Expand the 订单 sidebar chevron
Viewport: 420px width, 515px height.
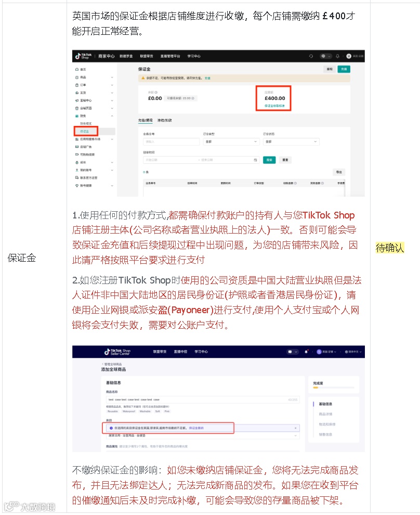(x=112, y=85)
